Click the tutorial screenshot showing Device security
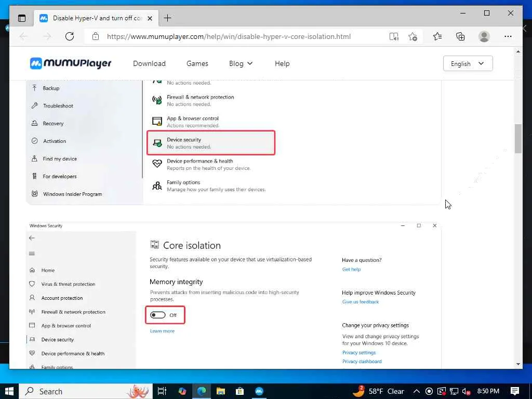532x399 pixels. [x=233, y=142]
